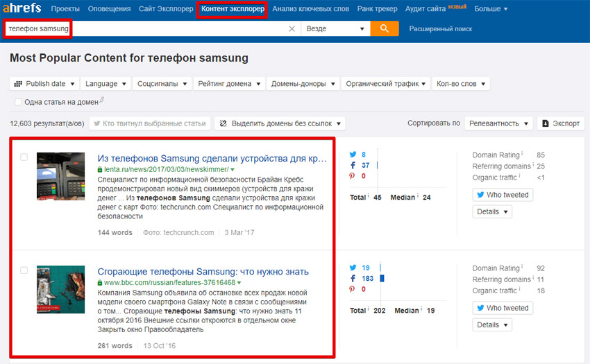Open the Рейтинг домена filter dropdown
This screenshot has width=590, height=364.
(229, 83)
